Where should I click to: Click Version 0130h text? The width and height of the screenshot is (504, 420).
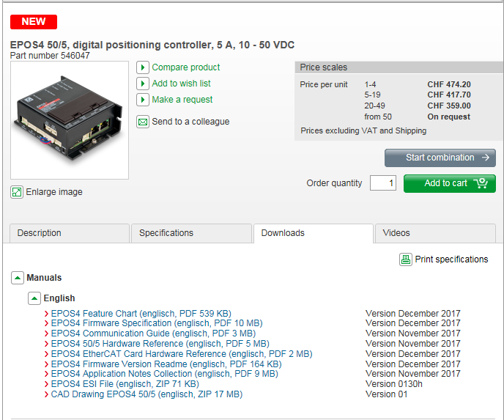pyautogui.click(x=394, y=384)
